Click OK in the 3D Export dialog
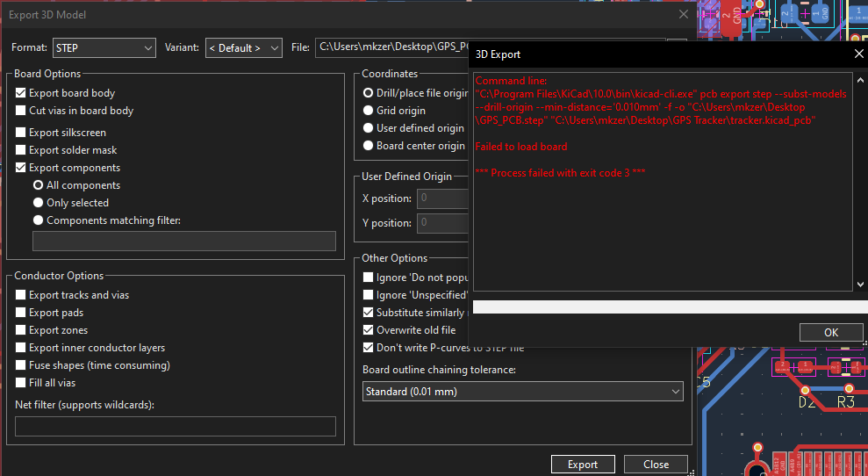The height and width of the screenshot is (476, 868). click(x=831, y=333)
